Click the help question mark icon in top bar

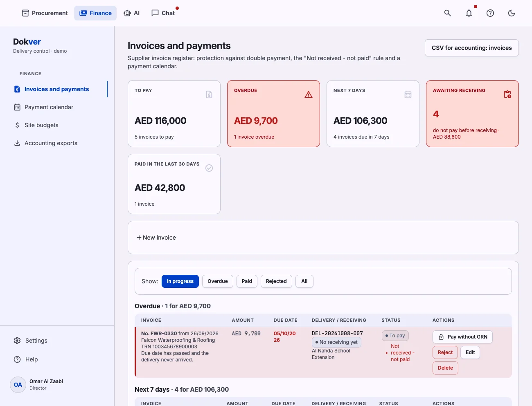[490, 13]
